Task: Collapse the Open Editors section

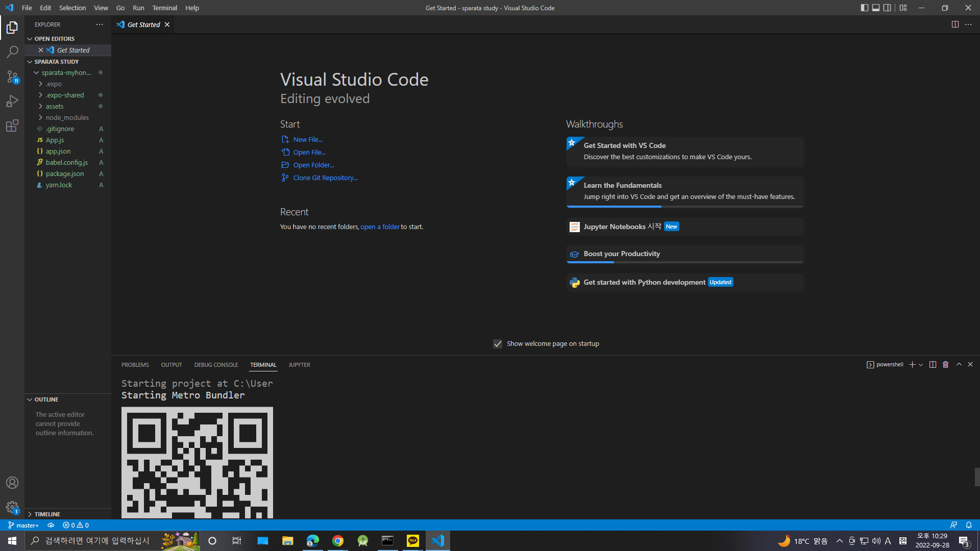Action: 68,39
